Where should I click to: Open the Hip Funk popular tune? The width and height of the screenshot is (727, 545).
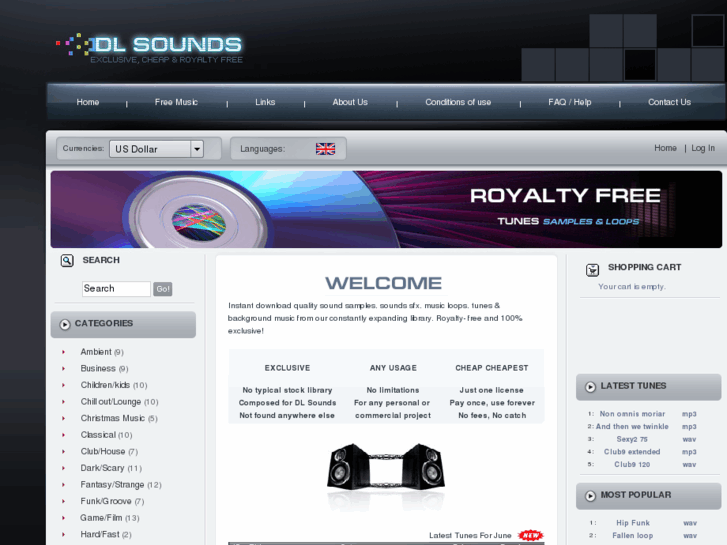[632, 523]
